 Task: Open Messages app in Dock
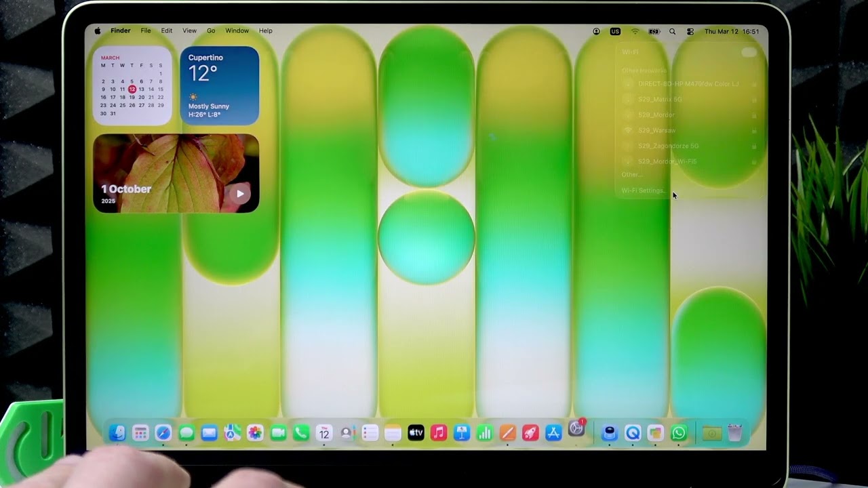pos(186,432)
